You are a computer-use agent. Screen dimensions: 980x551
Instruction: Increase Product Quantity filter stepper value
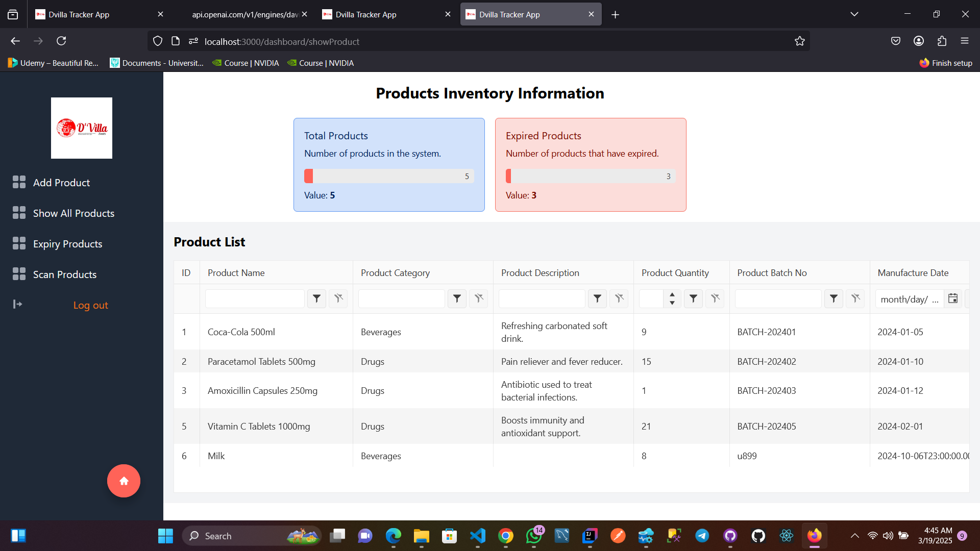tap(672, 295)
